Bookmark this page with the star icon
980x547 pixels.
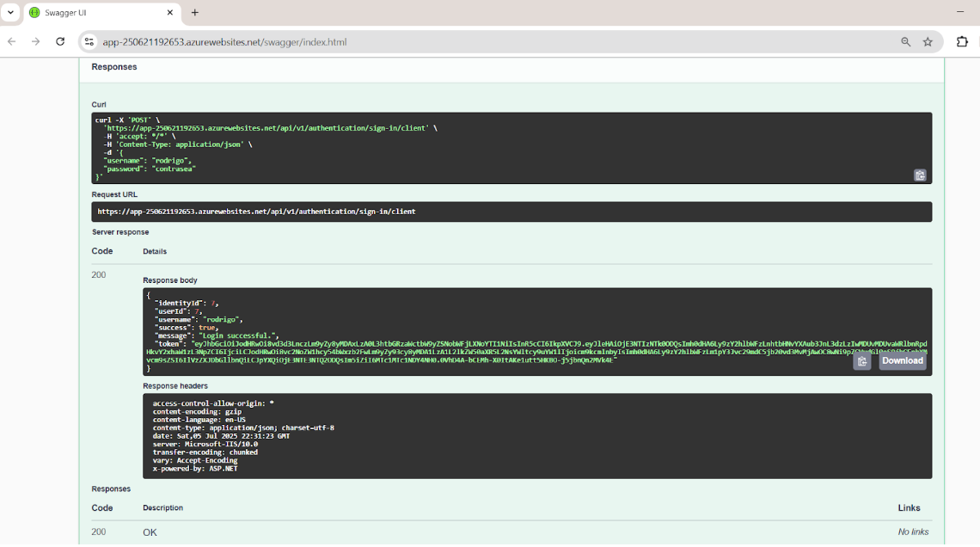tap(928, 42)
